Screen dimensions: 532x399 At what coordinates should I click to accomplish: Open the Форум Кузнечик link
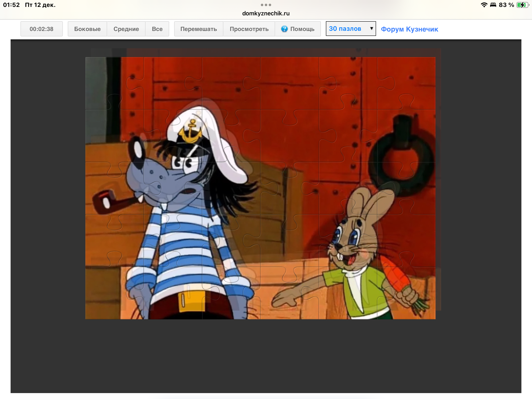(x=409, y=29)
